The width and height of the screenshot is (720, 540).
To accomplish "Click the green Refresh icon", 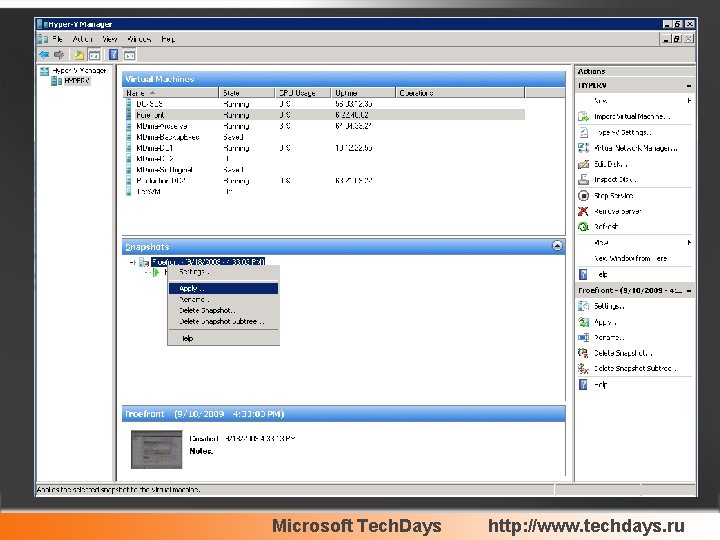I will 583,226.
